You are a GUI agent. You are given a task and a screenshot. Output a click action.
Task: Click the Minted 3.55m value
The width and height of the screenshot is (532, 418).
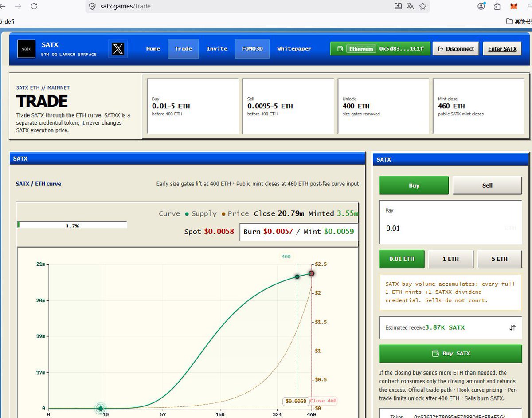pos(347,213)
